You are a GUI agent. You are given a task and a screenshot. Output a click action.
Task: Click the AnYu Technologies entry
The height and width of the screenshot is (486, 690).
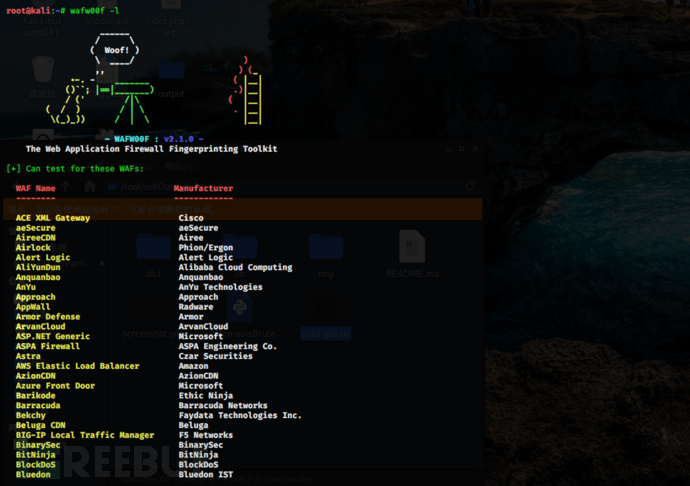coord(220,287)
